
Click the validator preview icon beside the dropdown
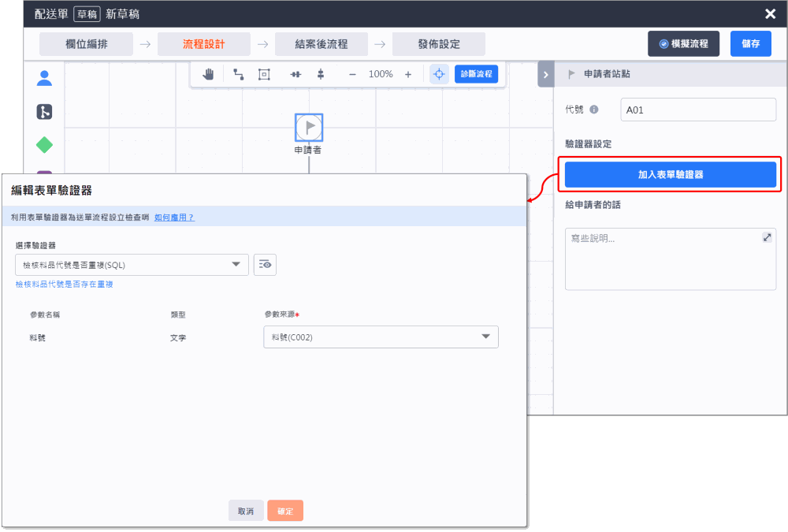point(264,265)
